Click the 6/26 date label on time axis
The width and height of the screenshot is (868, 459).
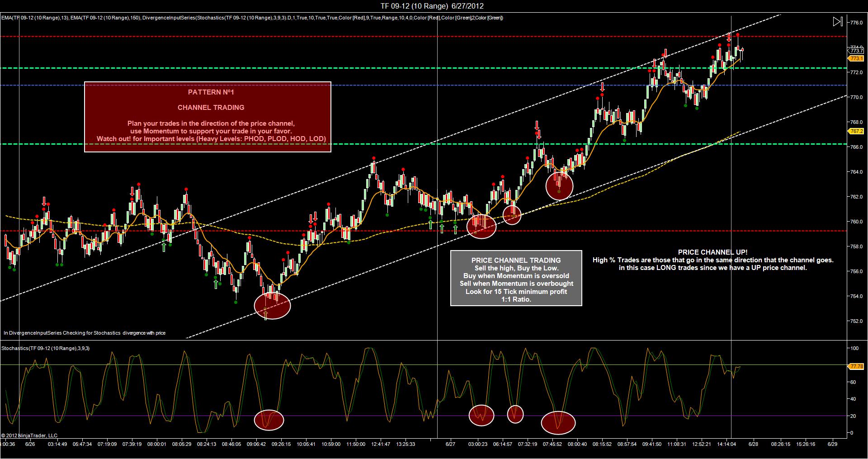tap(30, 444)
